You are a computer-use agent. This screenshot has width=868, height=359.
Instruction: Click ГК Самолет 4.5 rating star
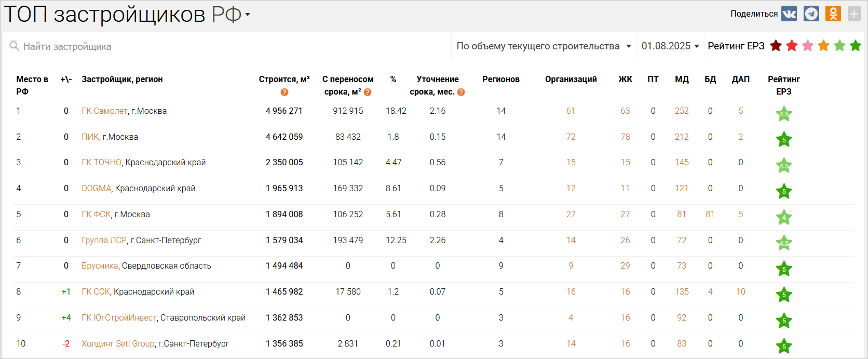pyautogui.click(x=783, y=114)
